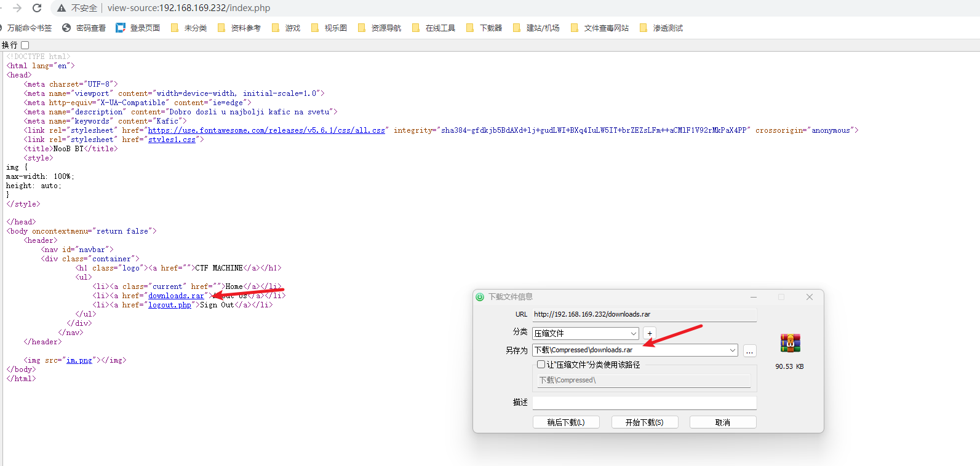Add new category with plus button
980x466 pixels.
pyautogui.click(x=650, y=333)
